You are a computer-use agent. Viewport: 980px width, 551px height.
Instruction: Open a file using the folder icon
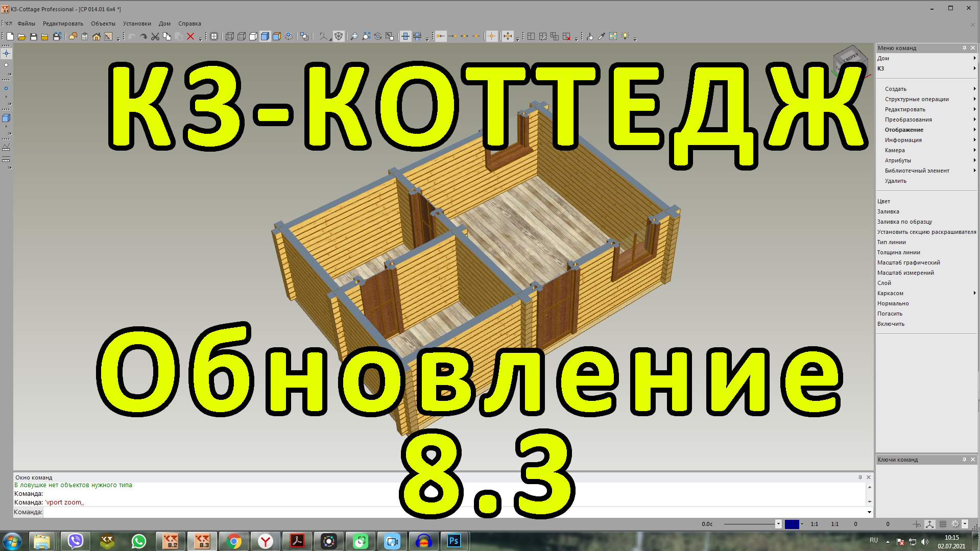(21, 36)
